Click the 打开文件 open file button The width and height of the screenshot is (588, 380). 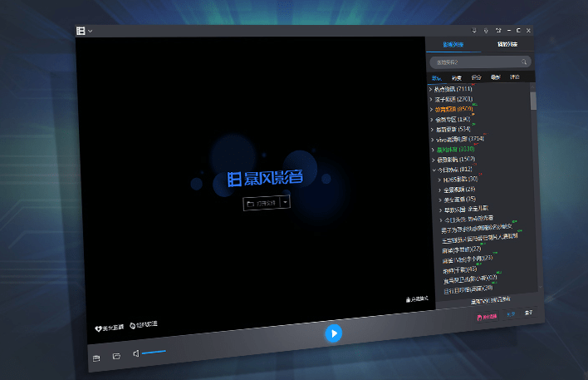coord(261,202)
